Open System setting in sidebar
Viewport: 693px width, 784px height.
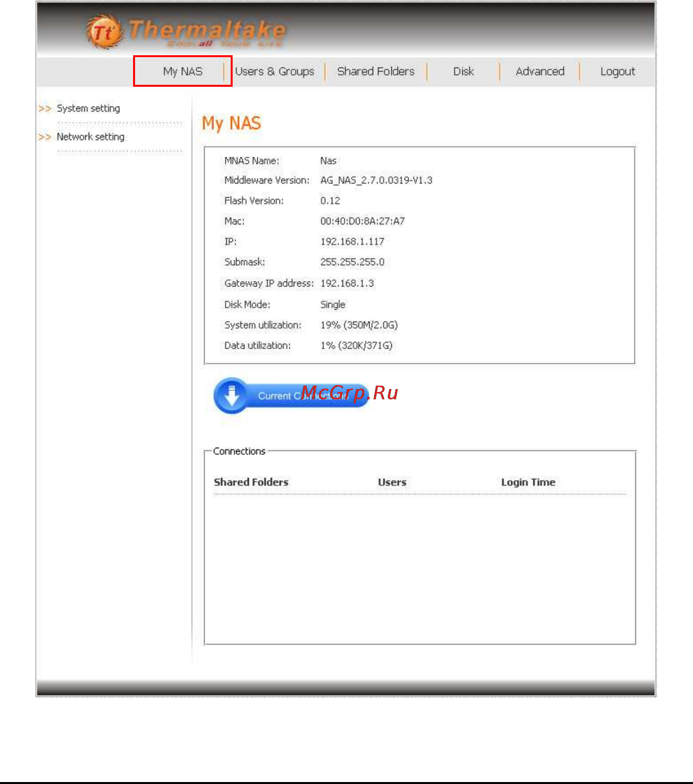88,108
